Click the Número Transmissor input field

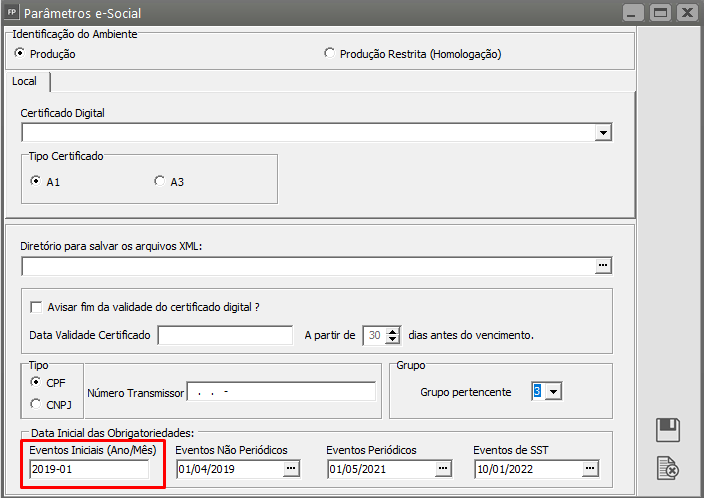coord(281,392)
